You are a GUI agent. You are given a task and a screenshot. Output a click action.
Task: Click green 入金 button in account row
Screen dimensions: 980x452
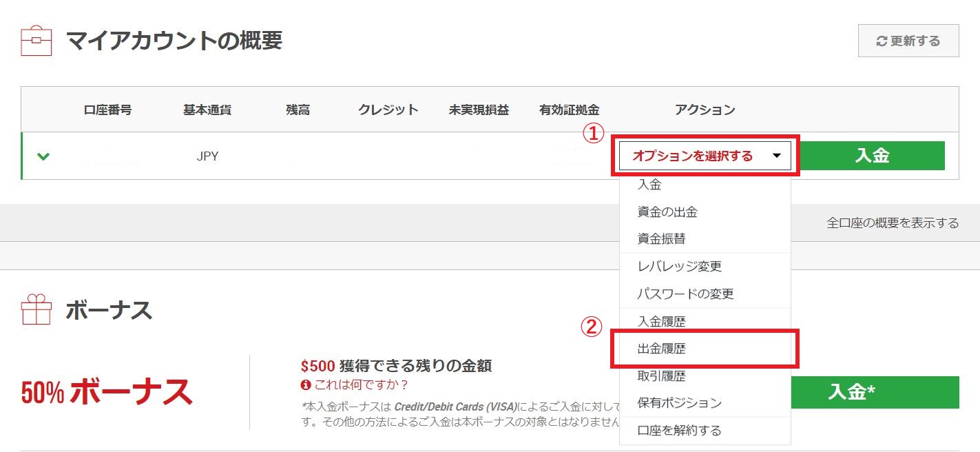872,156
